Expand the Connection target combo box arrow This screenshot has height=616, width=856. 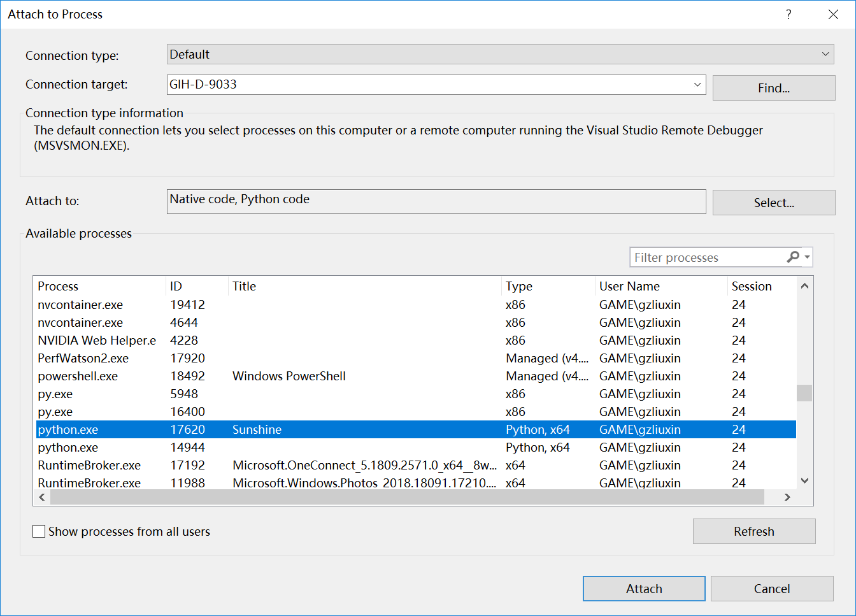(697, 84)
